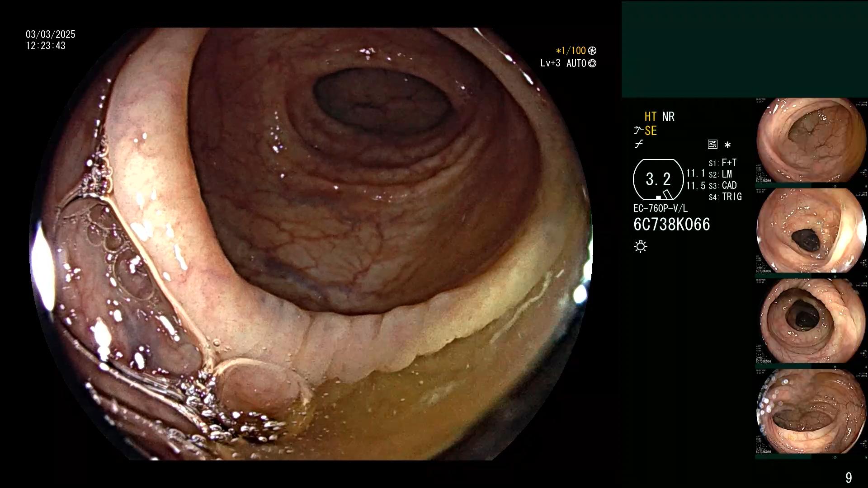
Task: Click the *1/100 shutter speed value
Action: pos(571,51)
